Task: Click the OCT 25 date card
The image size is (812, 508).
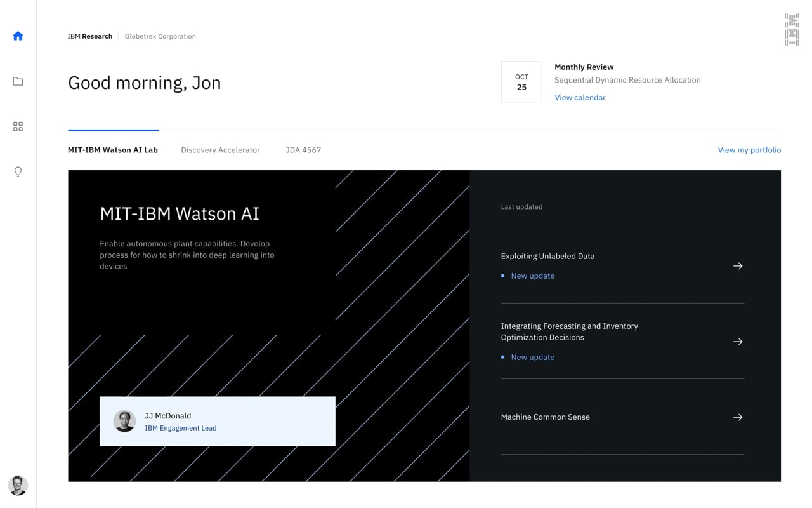Action: (521, 81)
